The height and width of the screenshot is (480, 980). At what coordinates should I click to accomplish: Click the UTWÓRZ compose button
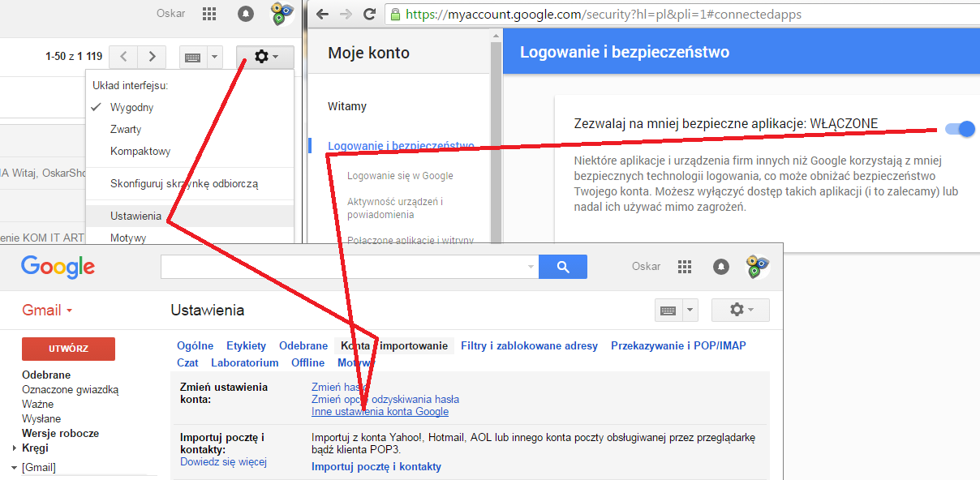[x=68, y=349]
